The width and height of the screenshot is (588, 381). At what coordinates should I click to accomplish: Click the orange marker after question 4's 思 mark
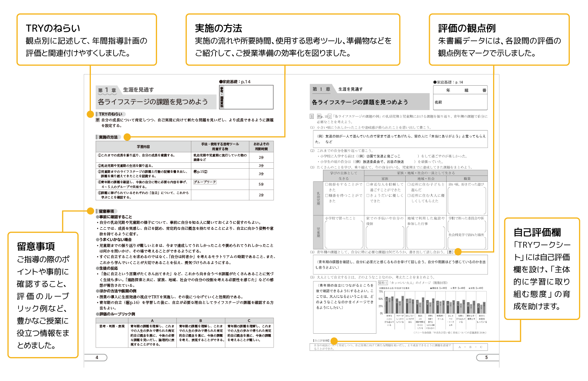tap(458, 252)
